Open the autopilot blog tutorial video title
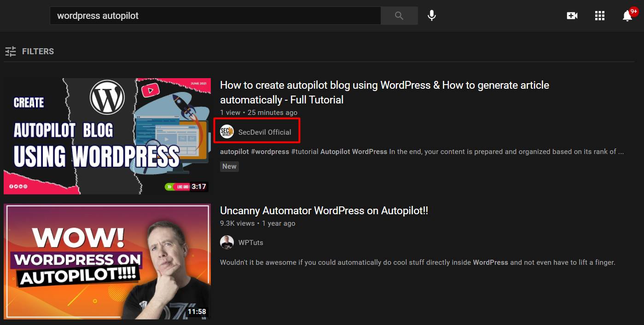Viewport: 644px width, 325px height. (x=384, y=92)
